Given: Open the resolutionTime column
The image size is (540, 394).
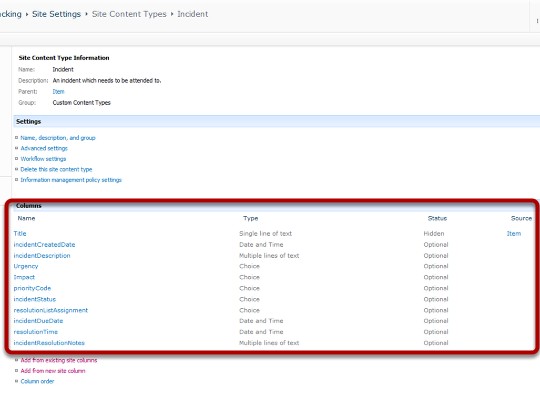Looking at the screenshot, I should (36, 332).
